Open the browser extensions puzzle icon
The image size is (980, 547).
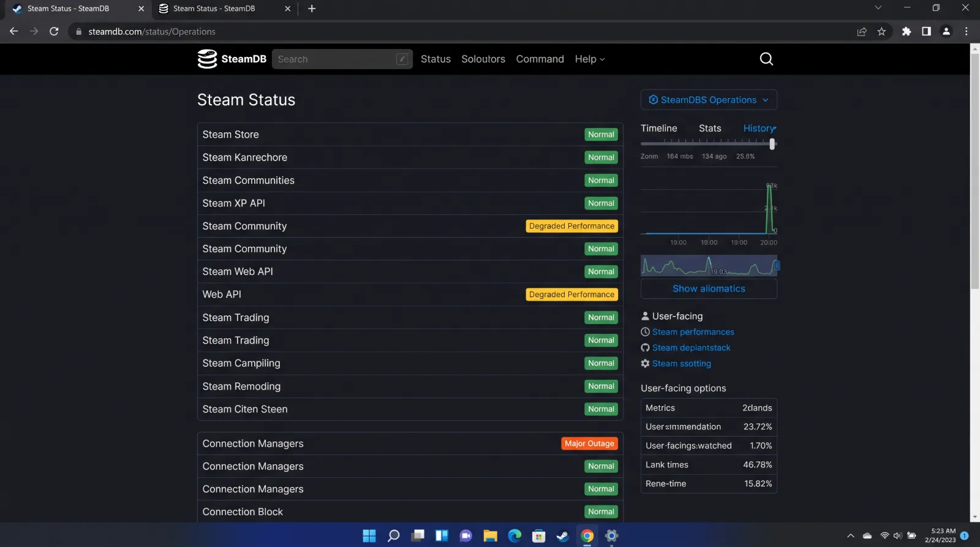click(x=907, y=31)
